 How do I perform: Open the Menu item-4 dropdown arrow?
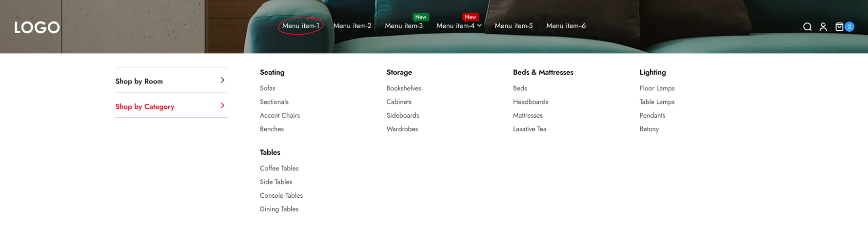pos(479,26)
